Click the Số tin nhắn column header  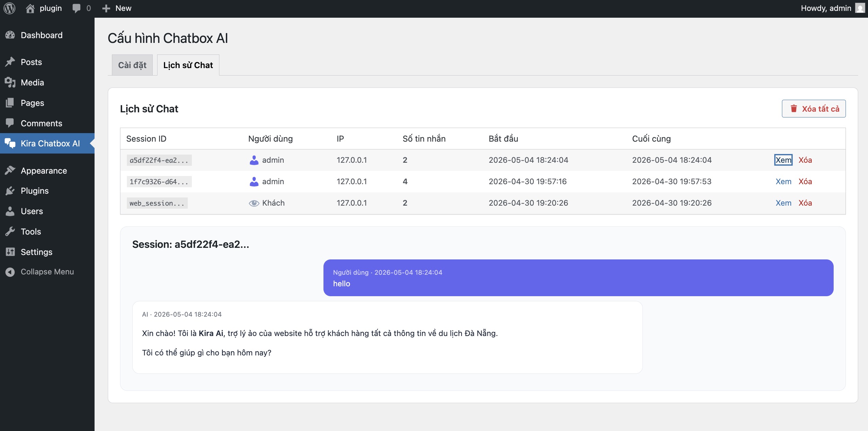click(x=424, y=139)
